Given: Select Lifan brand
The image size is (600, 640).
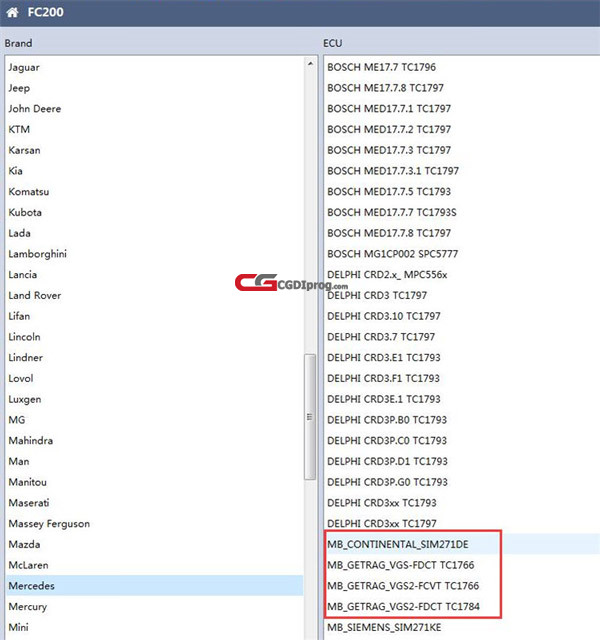Looking at the screenshot, I should pyautogui.click(x=19, y=316).
